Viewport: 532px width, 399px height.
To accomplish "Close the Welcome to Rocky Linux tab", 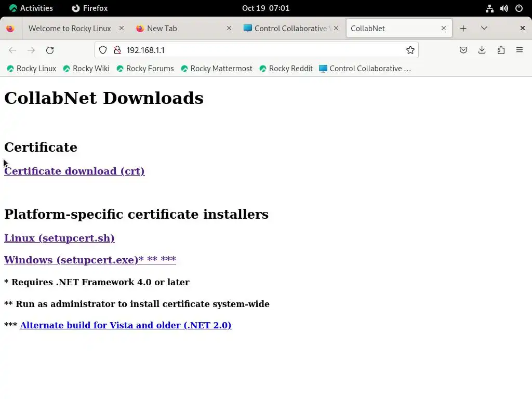I will pyautogui.click(x=122, y=28).
